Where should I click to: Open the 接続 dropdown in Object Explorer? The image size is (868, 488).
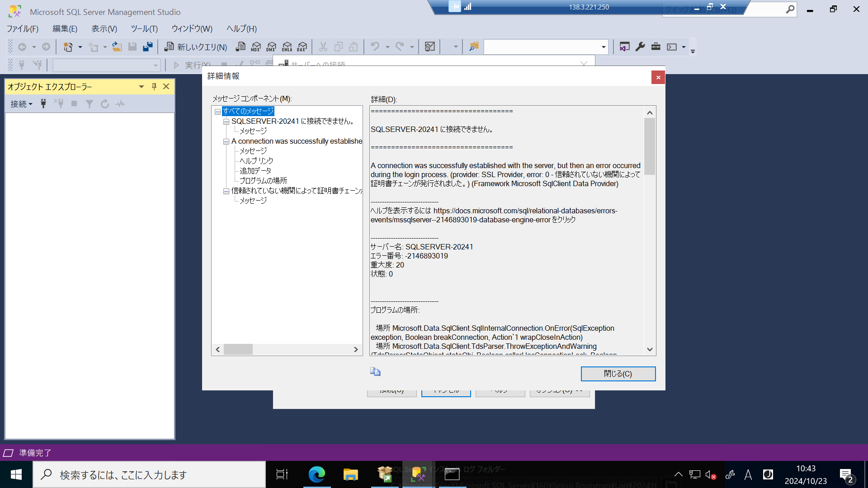pos(21,104)
